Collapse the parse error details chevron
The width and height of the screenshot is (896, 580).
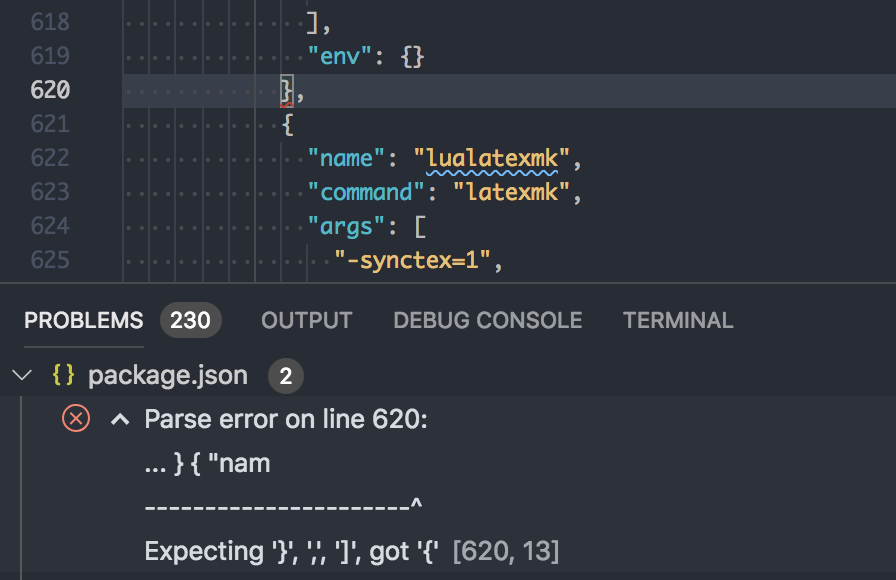(119, 419)
